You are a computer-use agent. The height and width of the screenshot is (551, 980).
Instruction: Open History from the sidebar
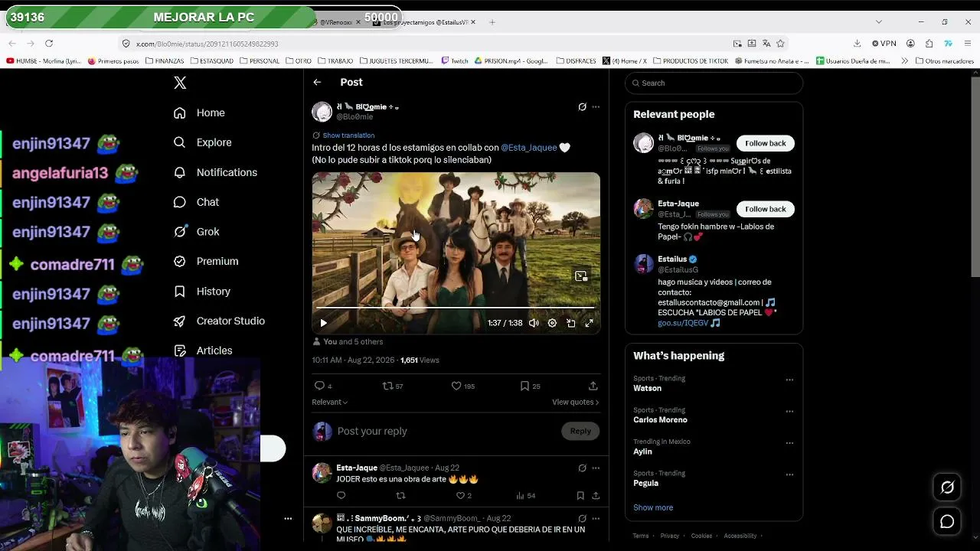201,291
